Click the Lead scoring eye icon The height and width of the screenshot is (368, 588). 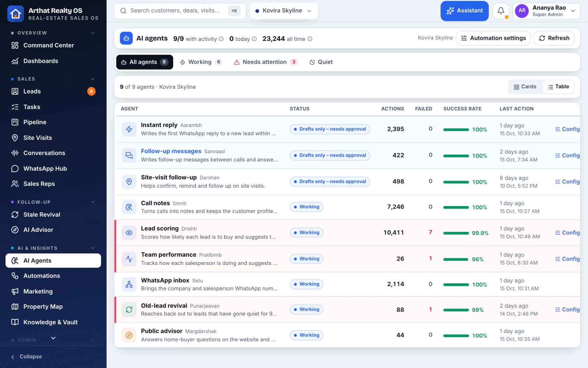[129, 233]
